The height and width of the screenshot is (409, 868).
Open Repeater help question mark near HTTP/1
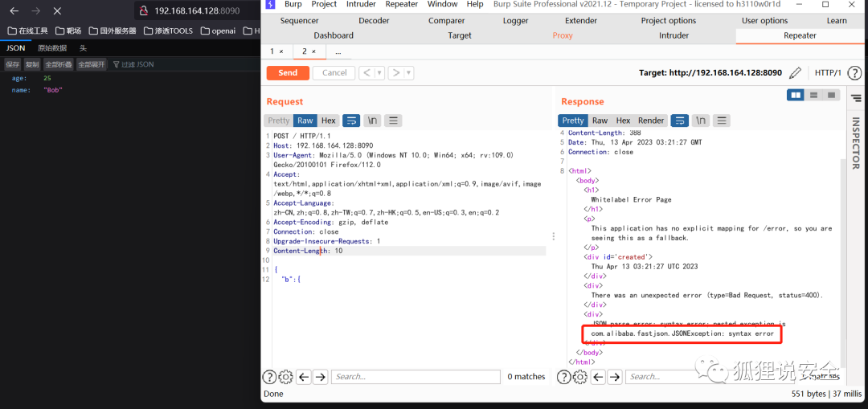854,73
